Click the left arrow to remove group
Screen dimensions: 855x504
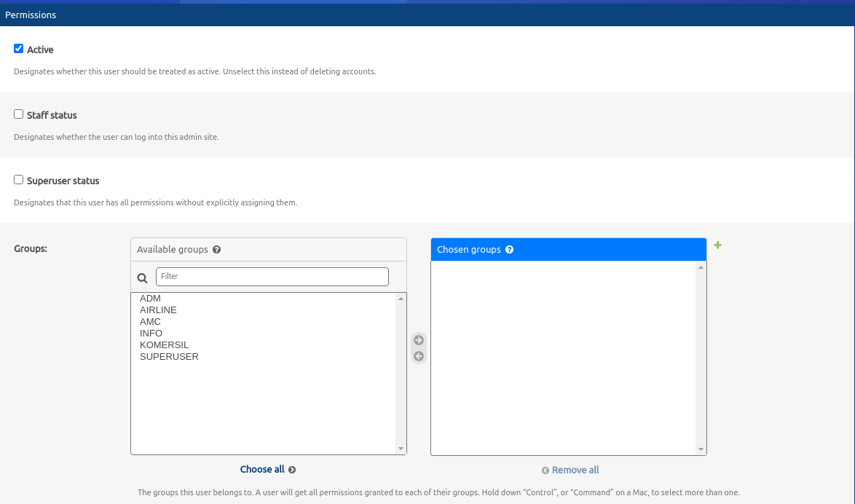[x=419, y=356]
